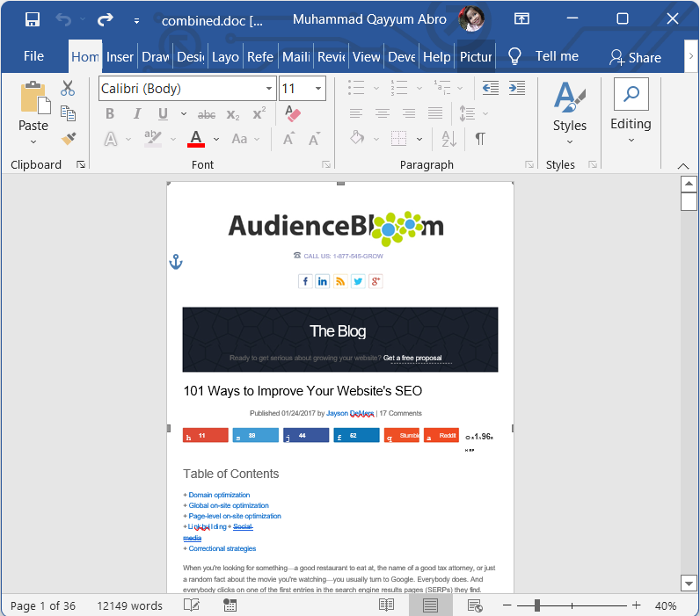Clear all formatting
Screen dimensions: 700x616
[293, 113]
